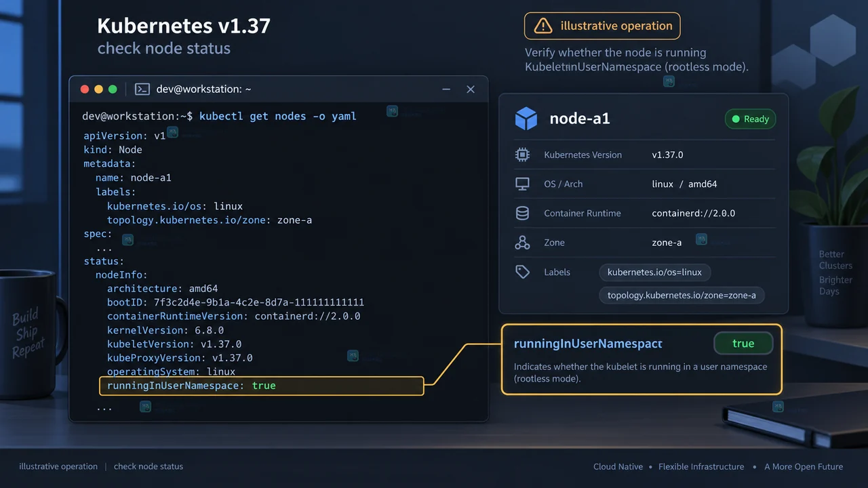This screenshot has height=488, width=868.
Task: Close terminal using the X button
Action: [x=471, y=89]
